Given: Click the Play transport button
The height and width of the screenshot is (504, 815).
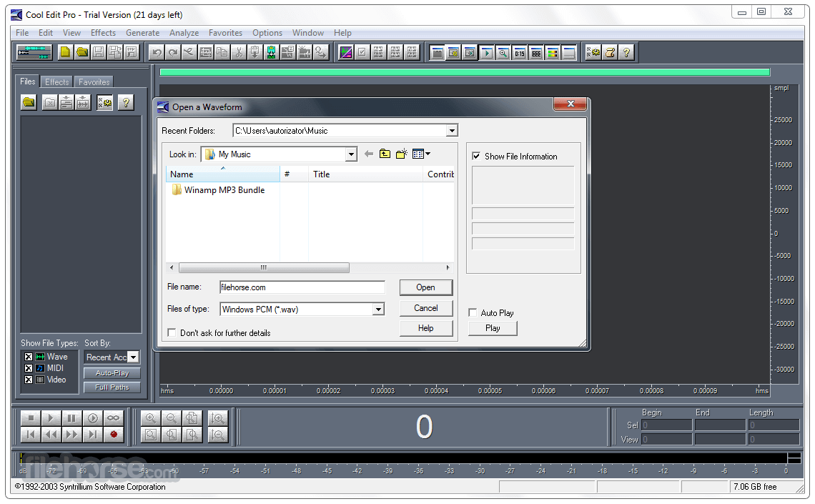Looking at the screenshot, I should coord(51,417).
